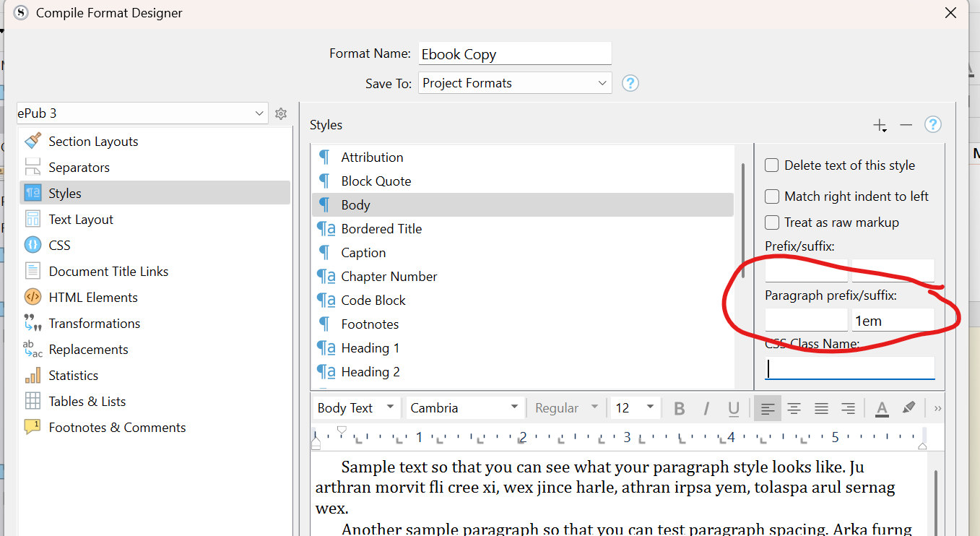Close the Compile Format Designer window
This screenshot has width=980, height=536.
point(950,12)
